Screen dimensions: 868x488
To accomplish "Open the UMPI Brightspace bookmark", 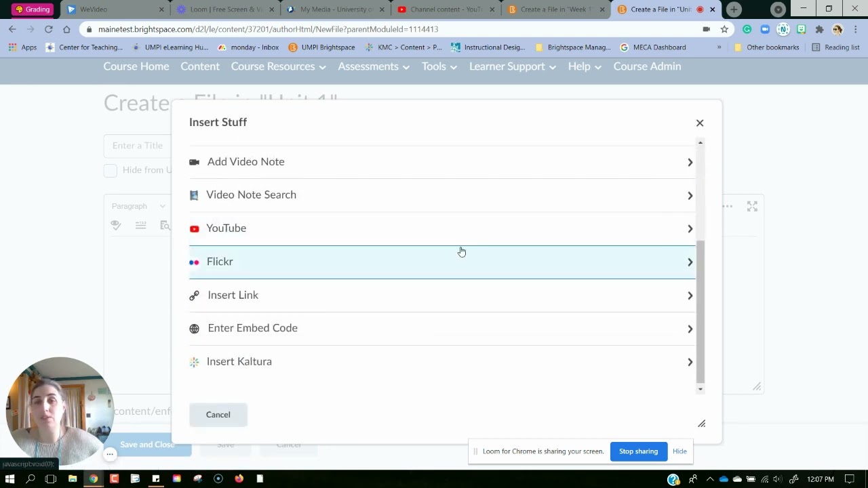I will tap(321, 47).
